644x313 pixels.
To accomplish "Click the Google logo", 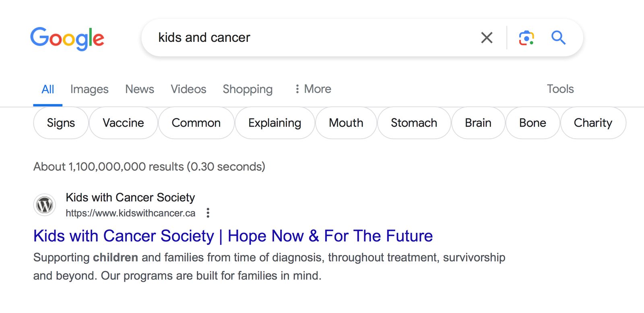I will click(67, 38).
